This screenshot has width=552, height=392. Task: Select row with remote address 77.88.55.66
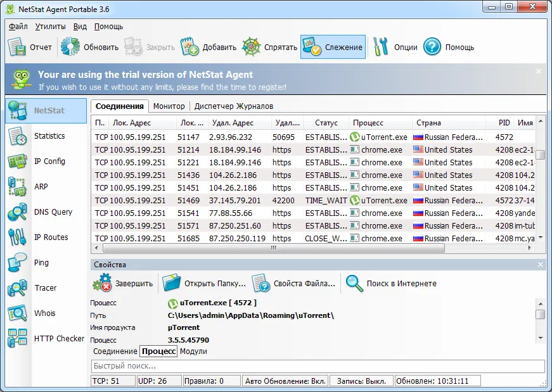coord(313,213)
